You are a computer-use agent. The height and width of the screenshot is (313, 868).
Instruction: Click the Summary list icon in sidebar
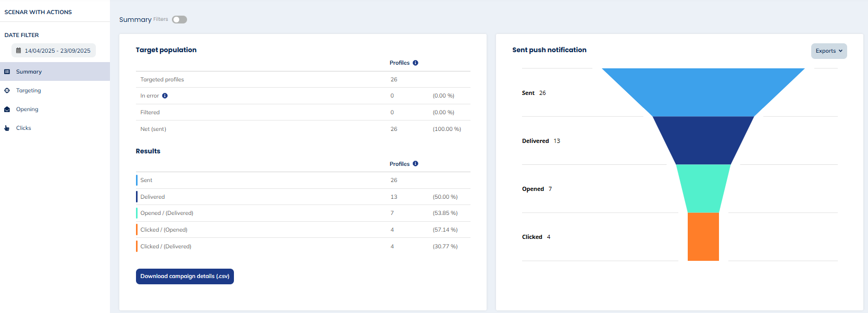tap(7, 72)
